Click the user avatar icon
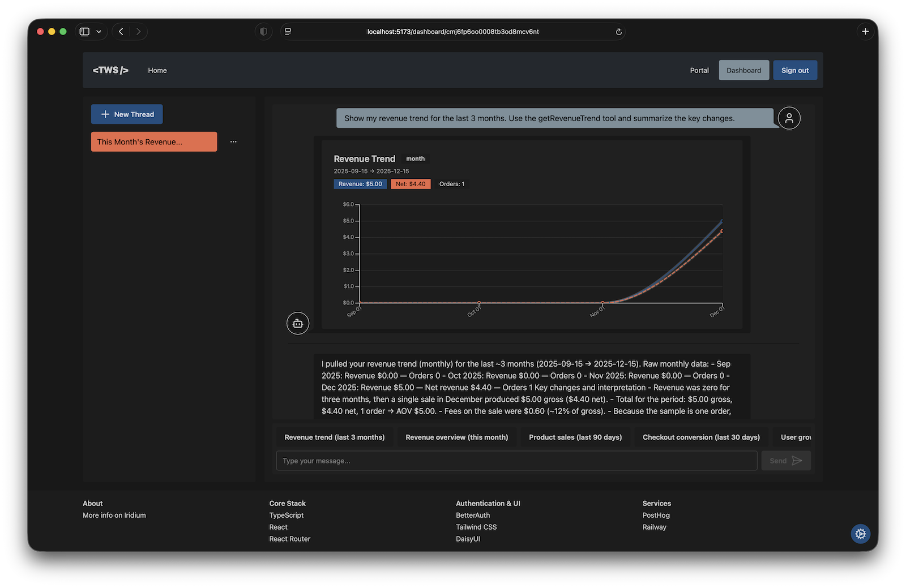 point(789,118)
